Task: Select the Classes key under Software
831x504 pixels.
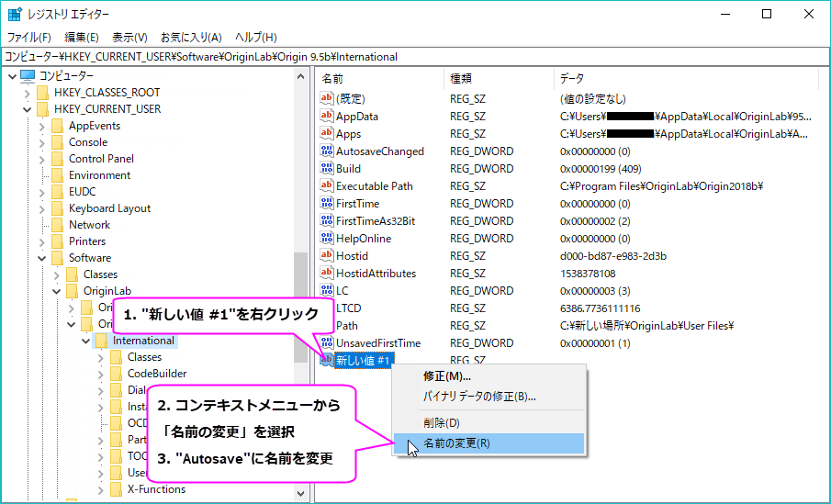Action: pos(100,274)
